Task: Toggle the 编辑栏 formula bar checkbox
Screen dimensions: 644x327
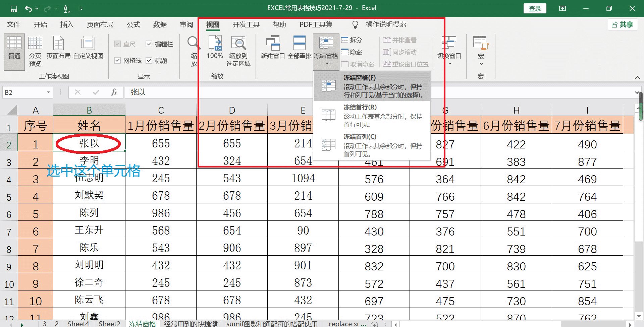Action: tap(149, 44)
